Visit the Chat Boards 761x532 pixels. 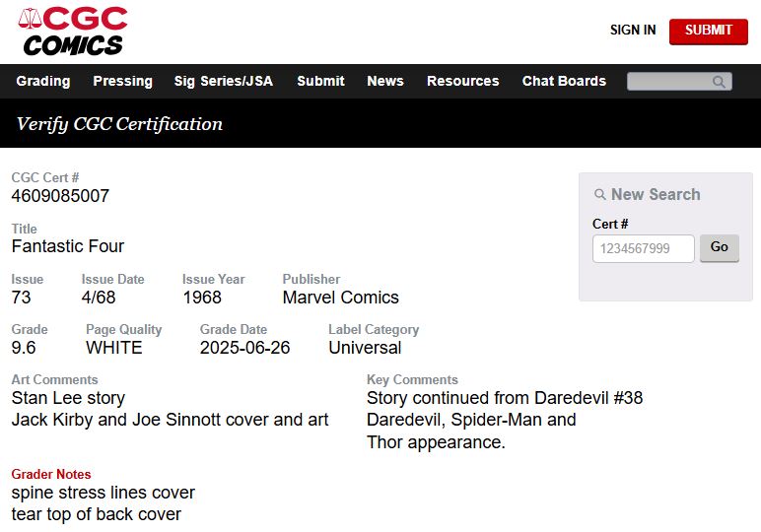[564, 82]
